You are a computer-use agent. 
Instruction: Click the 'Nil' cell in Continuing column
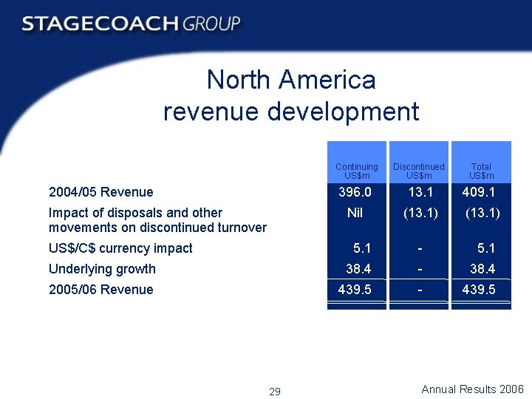[x=355, y=213]
